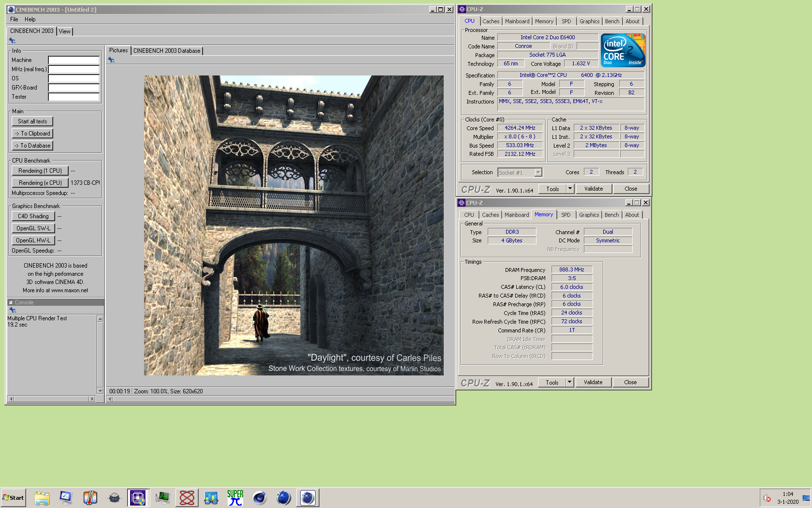Click Validate in upper CPU-Z window
This screenshot has width=812, height=508.
click(x=594, y=189)
